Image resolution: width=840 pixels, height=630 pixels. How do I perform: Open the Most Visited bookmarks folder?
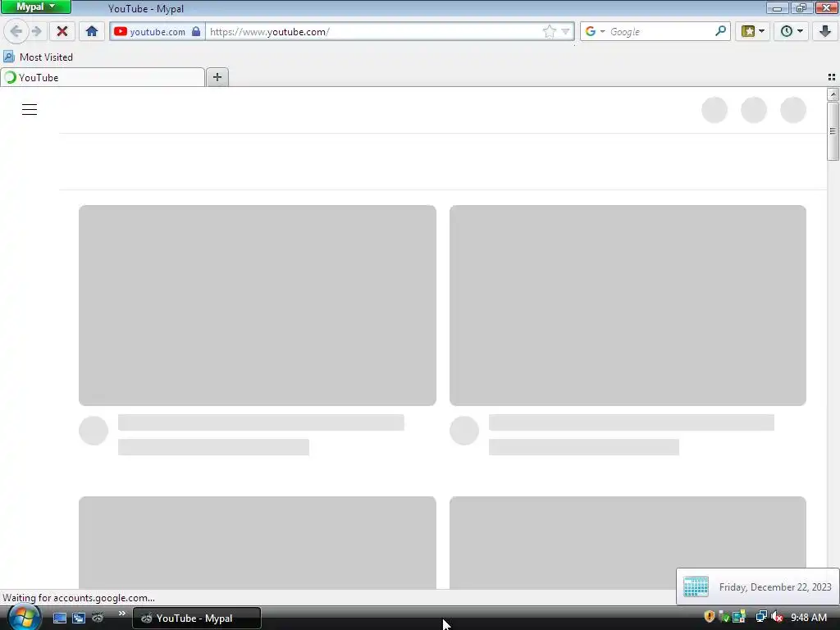[x=38, y=57]
